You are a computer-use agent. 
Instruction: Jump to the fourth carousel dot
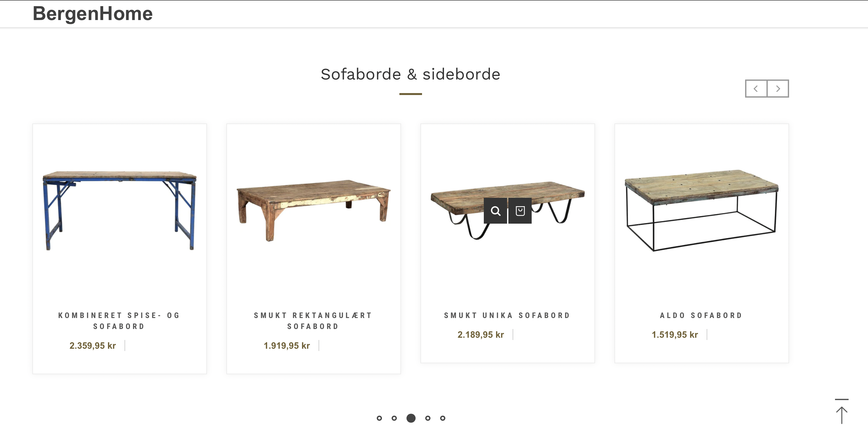pos(428,418)
